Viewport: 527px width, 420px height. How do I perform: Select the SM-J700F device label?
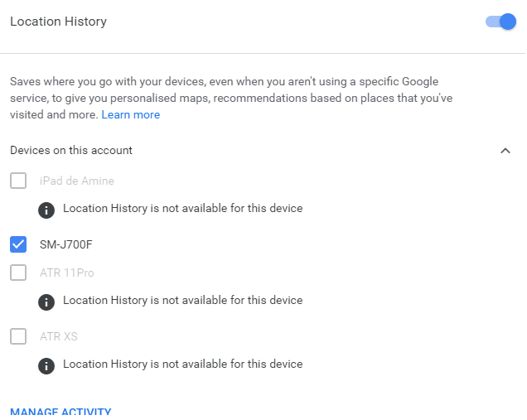click(65, 244)
